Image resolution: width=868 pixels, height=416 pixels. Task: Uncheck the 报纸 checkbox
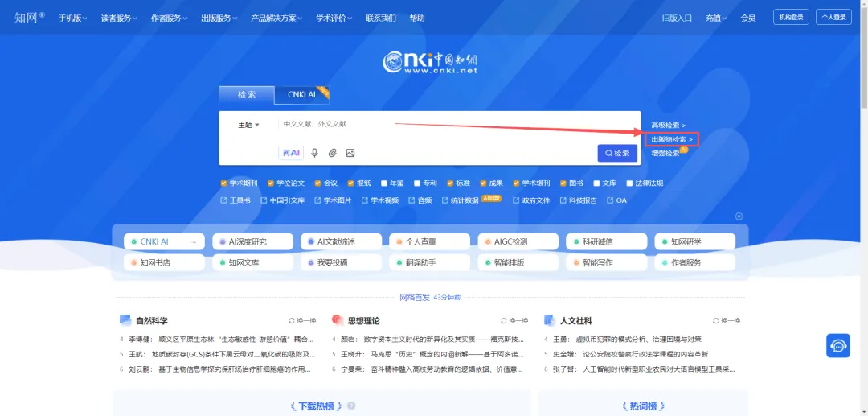pyautogui.click(x=350, y=183)
